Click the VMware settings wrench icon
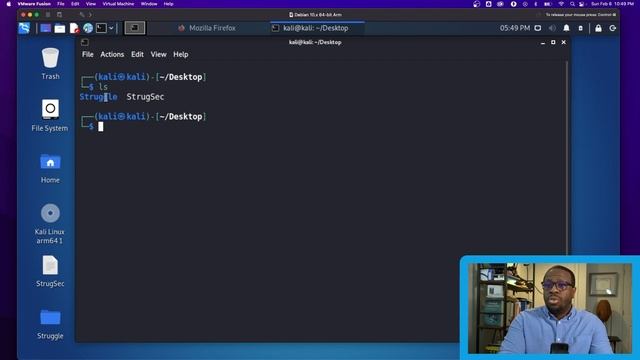 tap(82, 14)
